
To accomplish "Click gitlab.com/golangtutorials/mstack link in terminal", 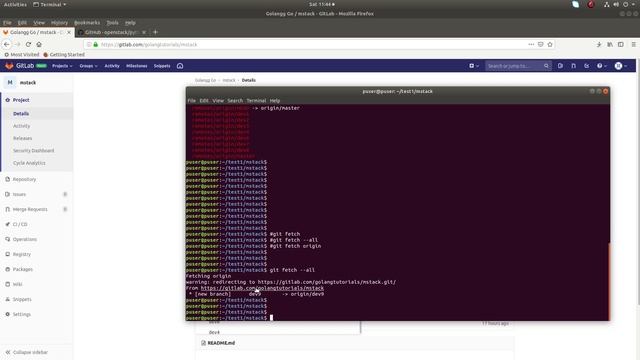I will tap(262, 288).
